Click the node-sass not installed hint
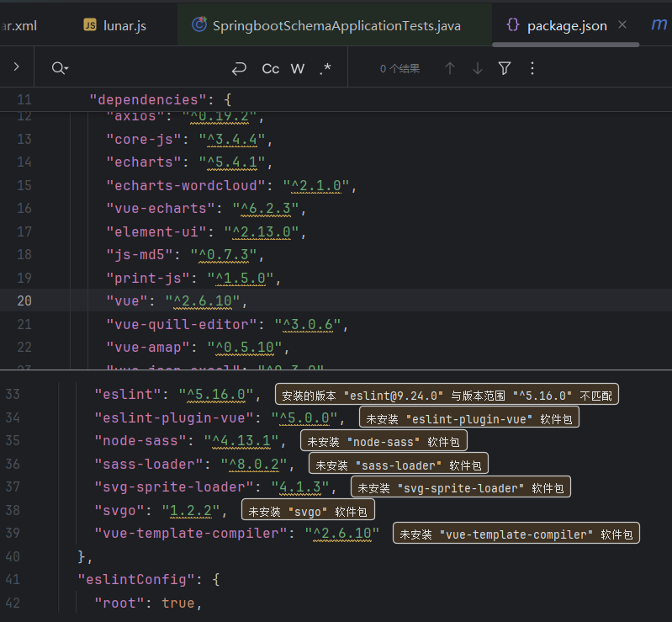672x622 pixels. pyautogui.click(x=384, y=440)
